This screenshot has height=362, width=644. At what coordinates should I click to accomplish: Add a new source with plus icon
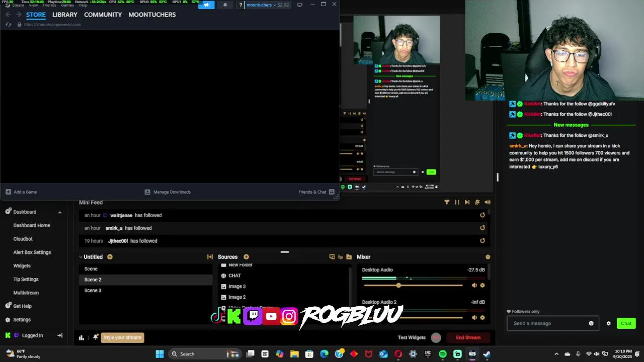[x=246, y=257]
